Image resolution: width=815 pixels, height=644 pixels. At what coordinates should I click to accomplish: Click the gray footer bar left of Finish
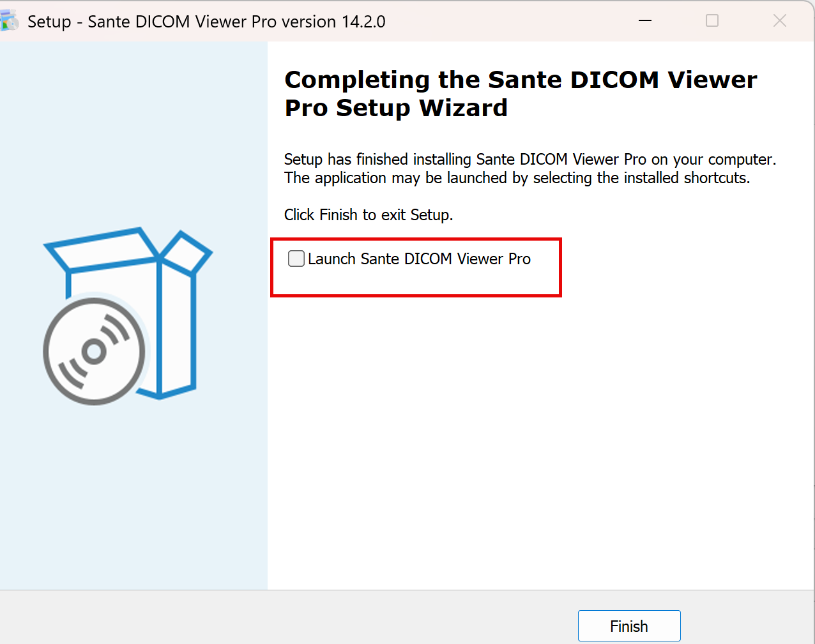click(x=287, y=618)
